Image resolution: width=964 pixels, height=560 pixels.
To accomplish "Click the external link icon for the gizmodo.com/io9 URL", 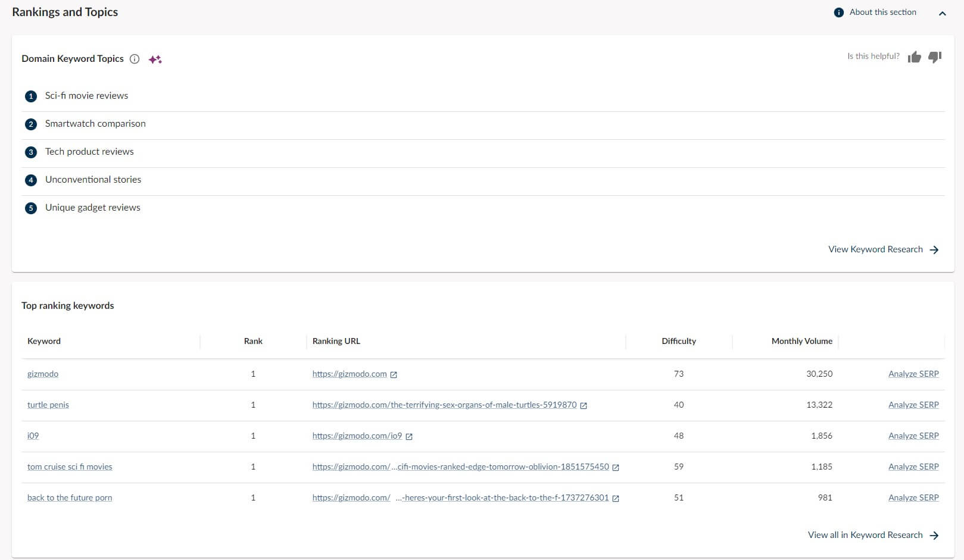I will 408,436.
